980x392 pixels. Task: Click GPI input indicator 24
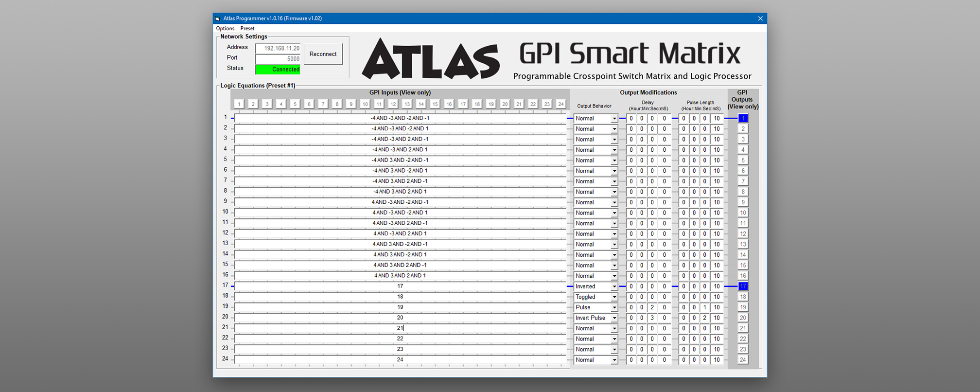(x=561, y=104)
